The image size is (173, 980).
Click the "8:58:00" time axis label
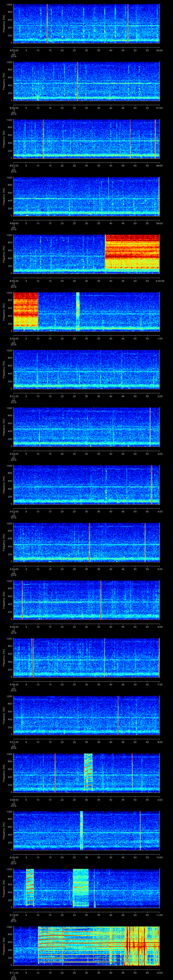point(14,223)
